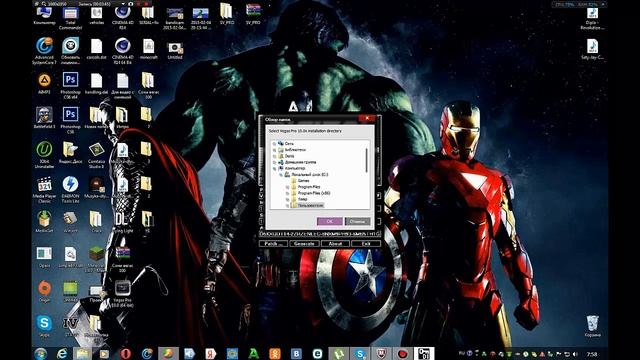Open the MediaGet desktop icon
This screenshot has width=640, height=360.
click(44, 221)
